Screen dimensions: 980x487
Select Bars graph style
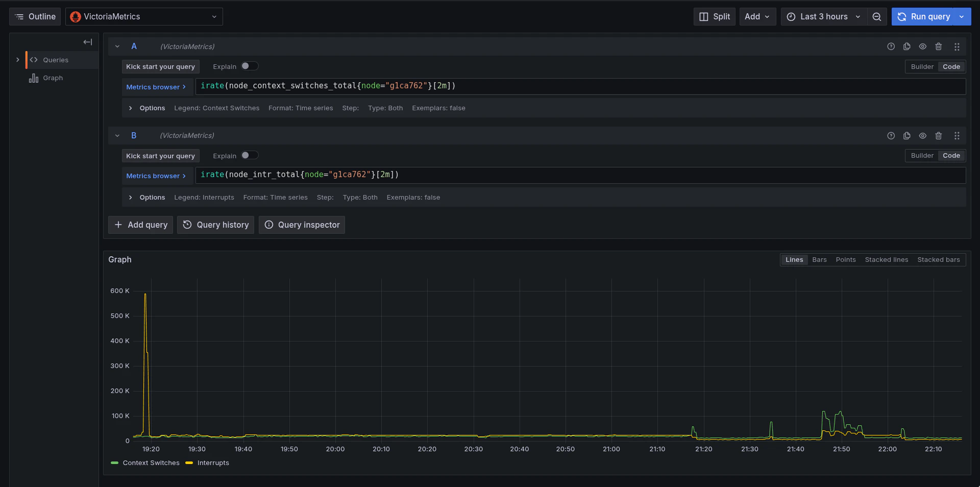click(819, 259)
